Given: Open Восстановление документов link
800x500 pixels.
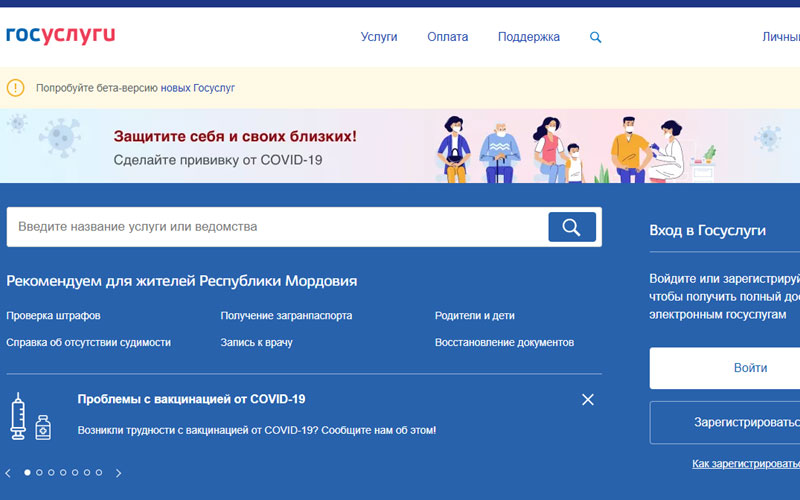Looking at the screenshot, I should coord(504,342).
